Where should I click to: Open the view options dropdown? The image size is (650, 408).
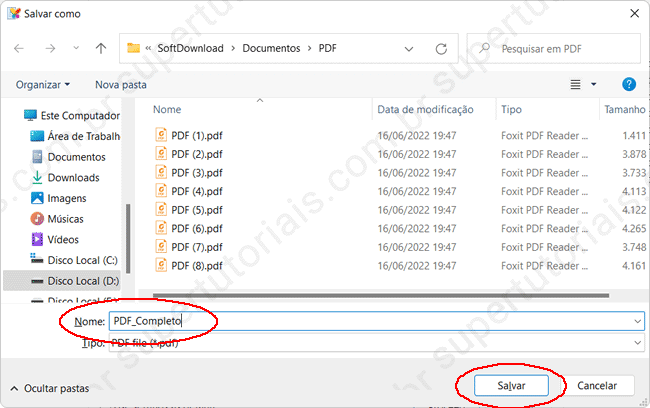593,85
